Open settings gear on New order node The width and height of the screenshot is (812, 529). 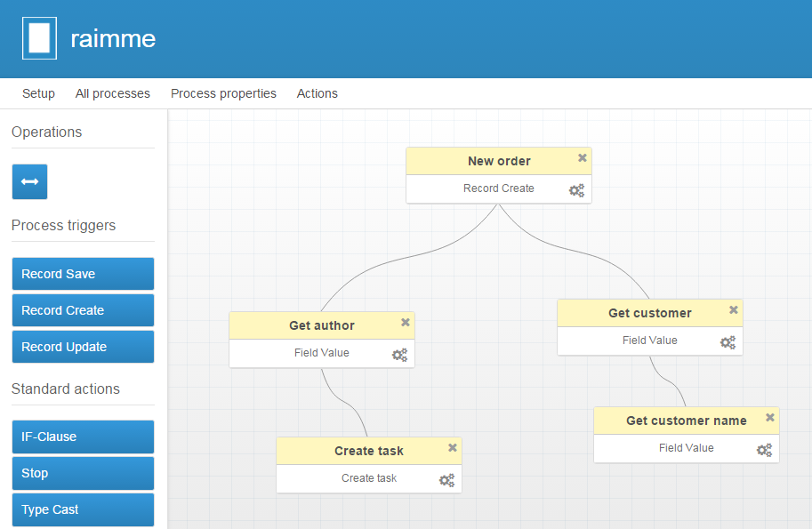click(x=577, y=189)
